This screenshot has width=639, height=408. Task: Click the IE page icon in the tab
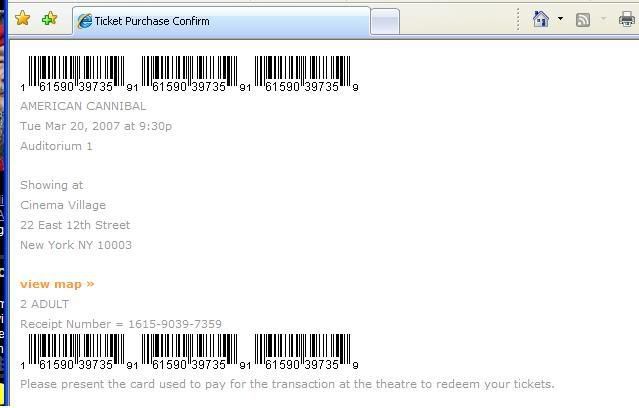pos(85,21)
